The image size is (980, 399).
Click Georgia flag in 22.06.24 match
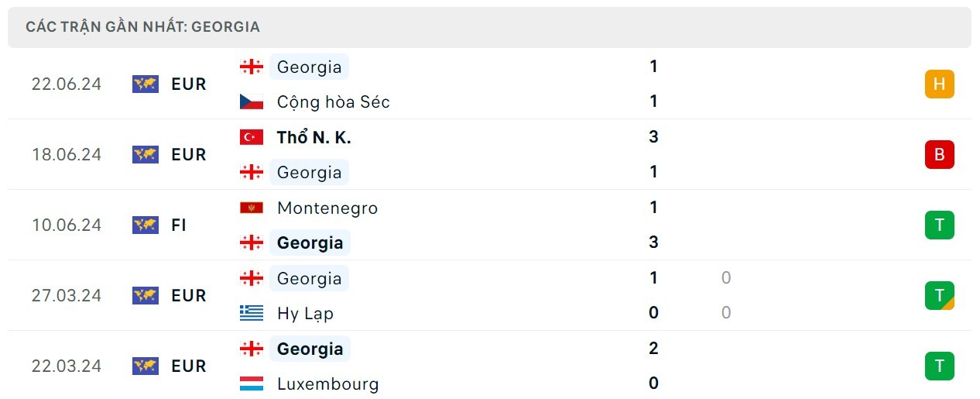pos(252,67)
